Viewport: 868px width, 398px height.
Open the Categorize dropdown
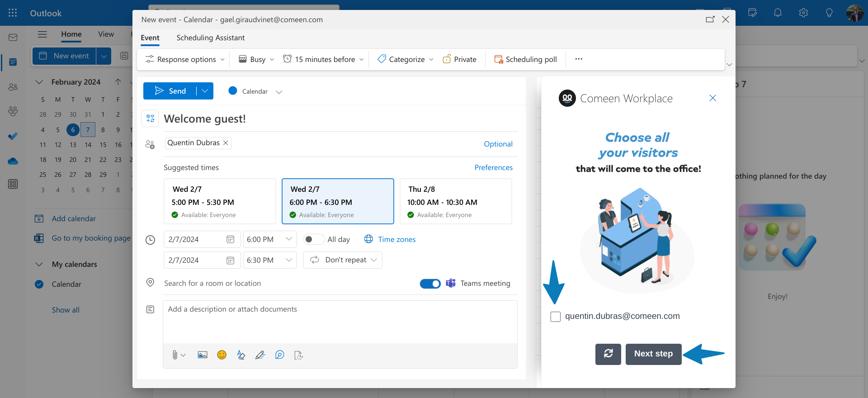[406, 59]
